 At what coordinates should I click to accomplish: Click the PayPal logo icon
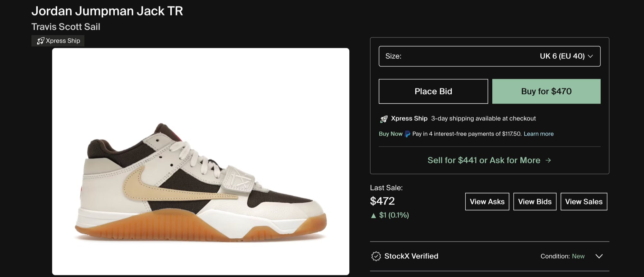407,134
